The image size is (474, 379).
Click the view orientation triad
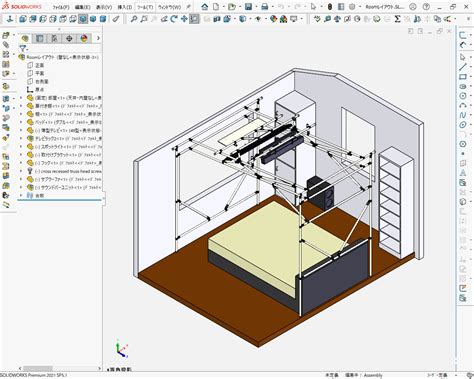click(x=122, y=350)
